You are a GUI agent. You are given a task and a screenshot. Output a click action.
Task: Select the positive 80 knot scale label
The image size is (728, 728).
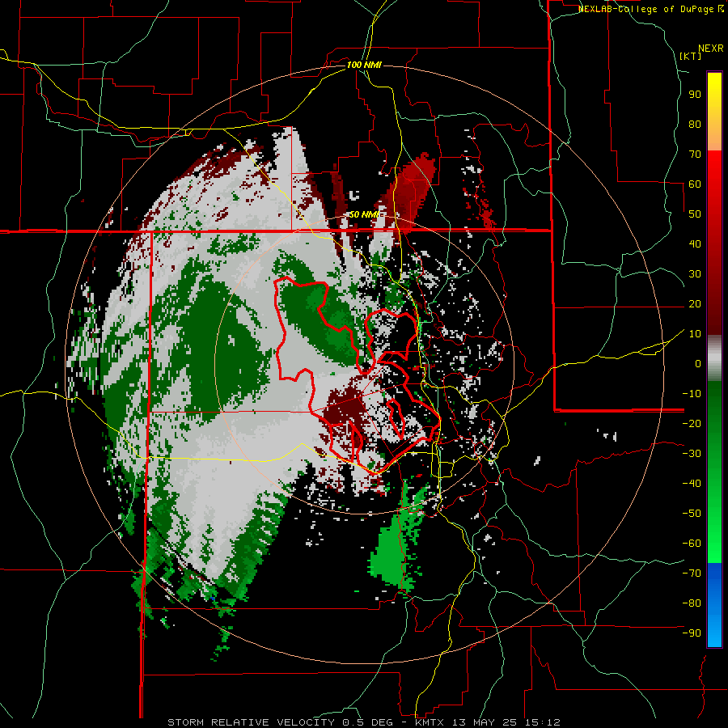coord(695,125)
